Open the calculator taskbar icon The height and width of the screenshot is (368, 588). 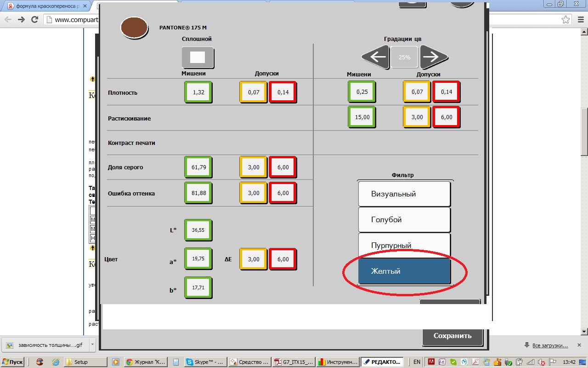coord(176,362)
